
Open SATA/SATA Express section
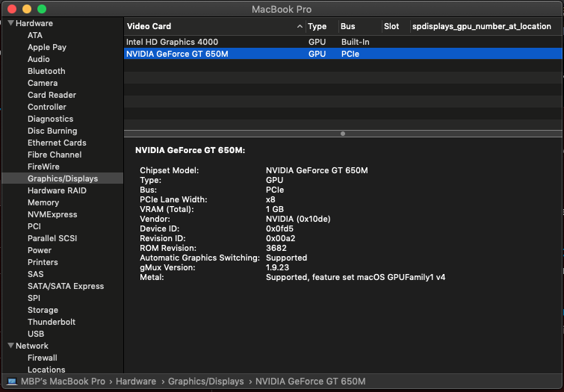(66, 286)
